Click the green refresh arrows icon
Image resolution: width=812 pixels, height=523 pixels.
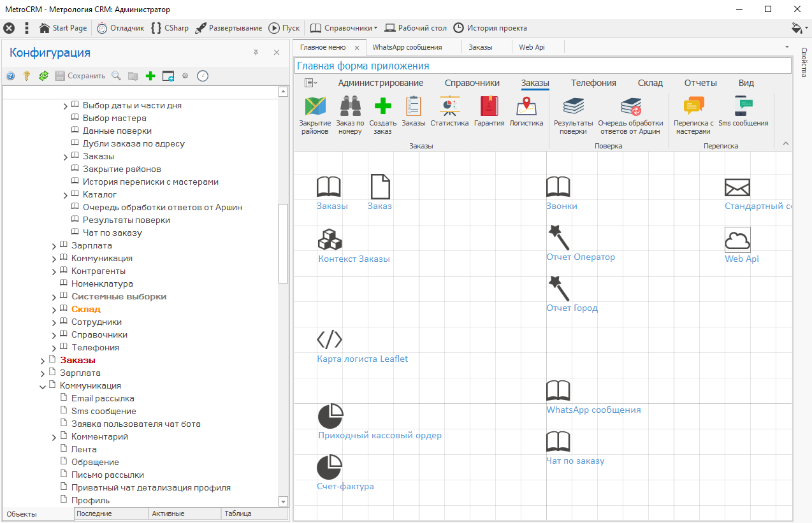[43, 76]
